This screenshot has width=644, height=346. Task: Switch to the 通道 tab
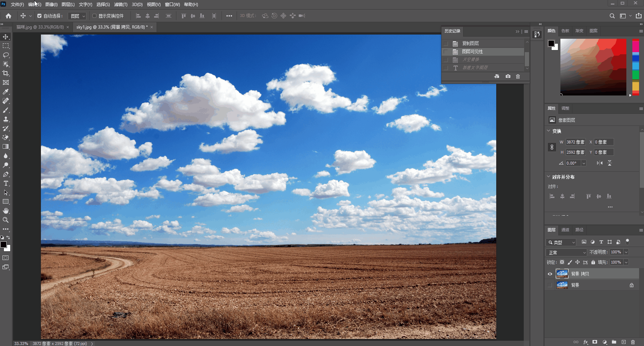tap(565, 230)
